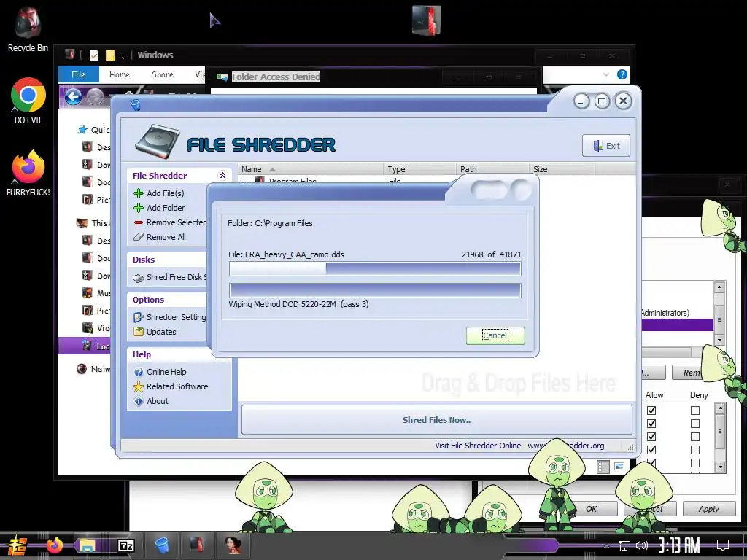Expand the Explorer ribbon chevron near help
The height and width of the screenshot is (560, 747).
[x=606, y=74]
